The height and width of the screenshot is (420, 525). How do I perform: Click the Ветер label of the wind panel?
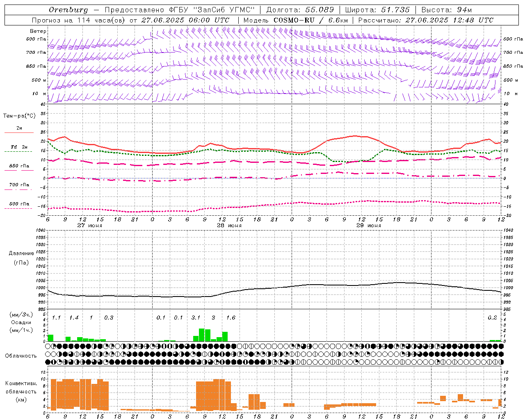coord(38,31)
